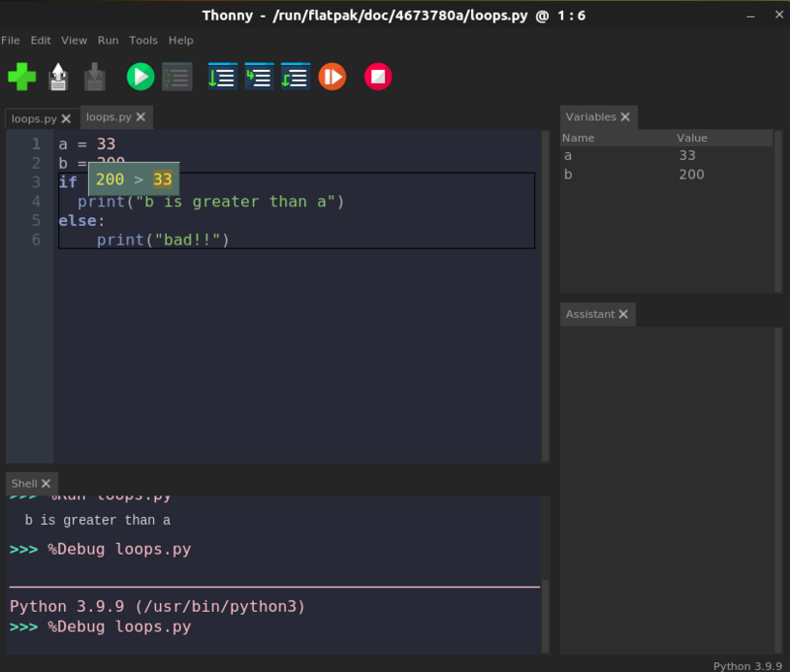
Task: Click the Save file toolbar icon
Action: coord(94,76)
